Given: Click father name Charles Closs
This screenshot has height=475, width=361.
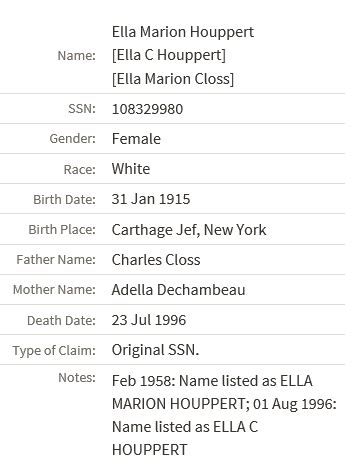Looking at the screenshot, I should pos(156,260).
